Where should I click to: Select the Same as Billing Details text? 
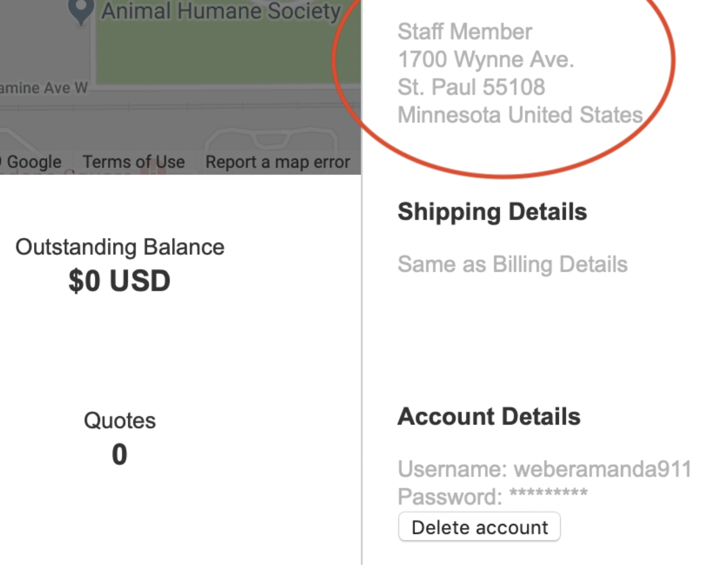pos(512,264)
